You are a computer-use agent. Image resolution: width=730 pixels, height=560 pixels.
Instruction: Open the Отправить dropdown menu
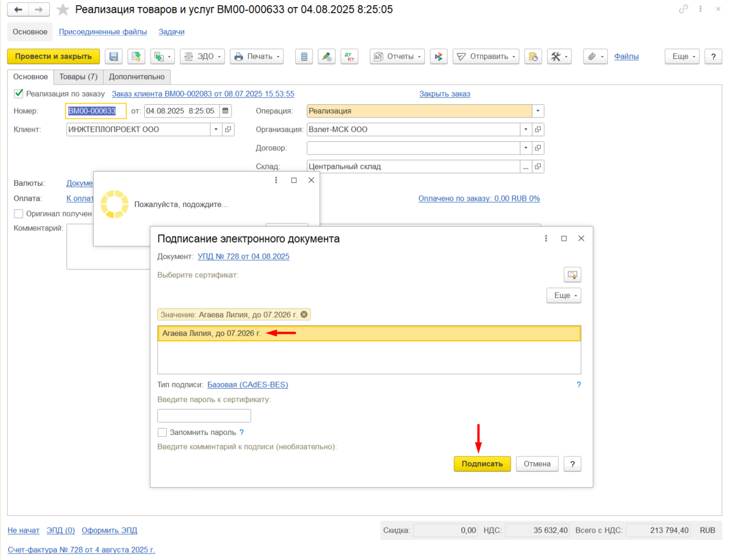[x=486, y=57]
